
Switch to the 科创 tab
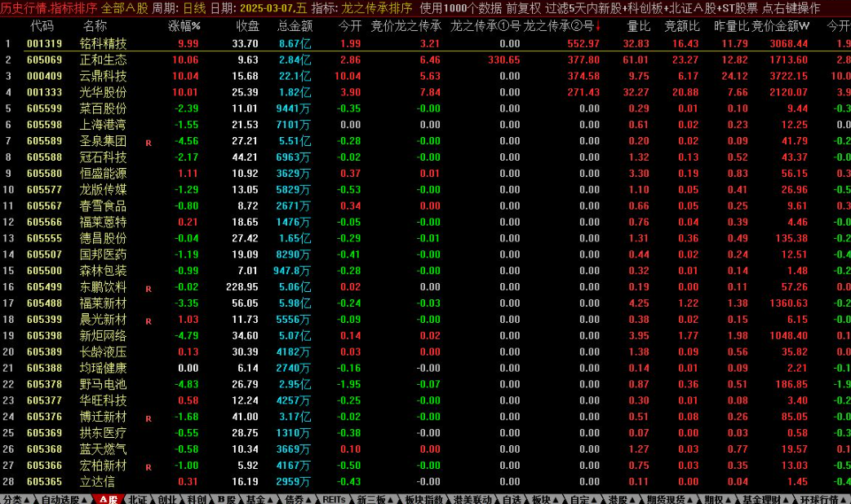tap(197, 499)
